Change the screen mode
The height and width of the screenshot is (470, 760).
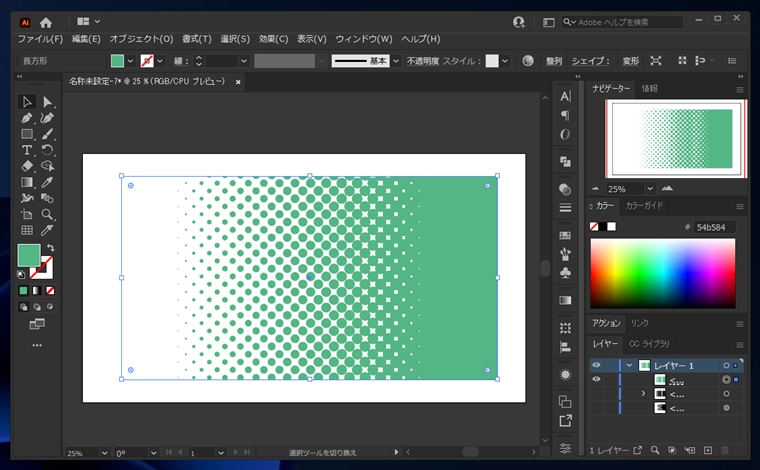(37, 324)
